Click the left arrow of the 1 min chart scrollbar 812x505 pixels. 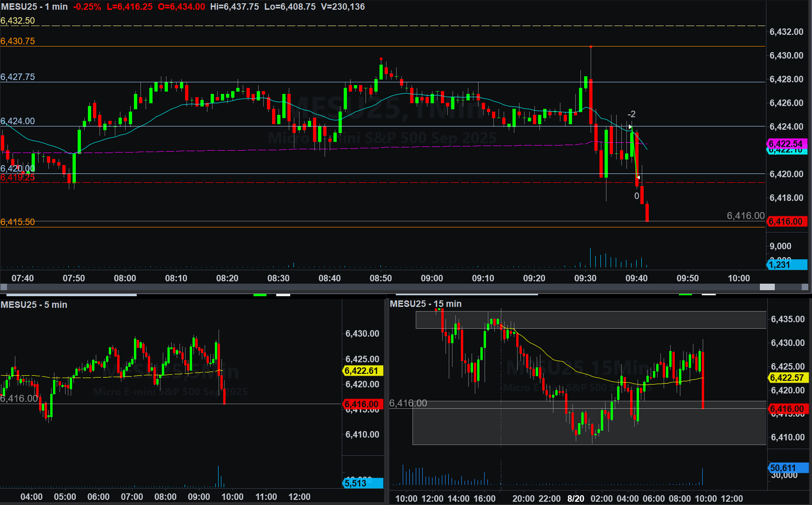pos(4,287)
